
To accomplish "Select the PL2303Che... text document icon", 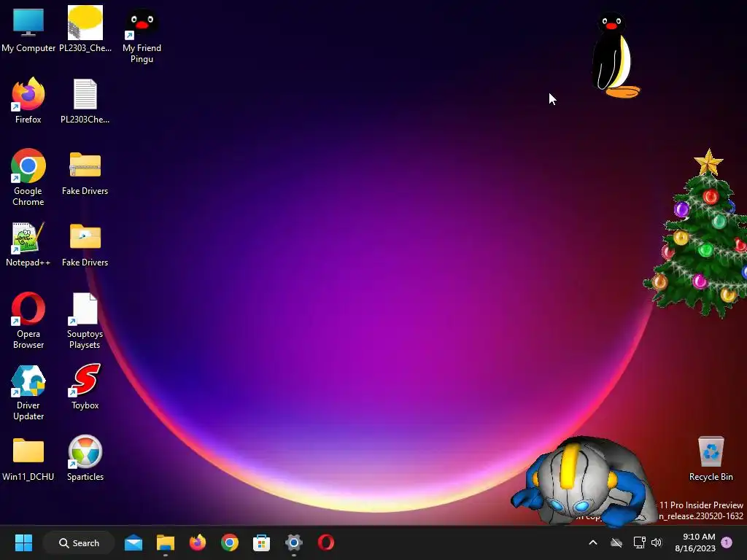I will point(85,101).
